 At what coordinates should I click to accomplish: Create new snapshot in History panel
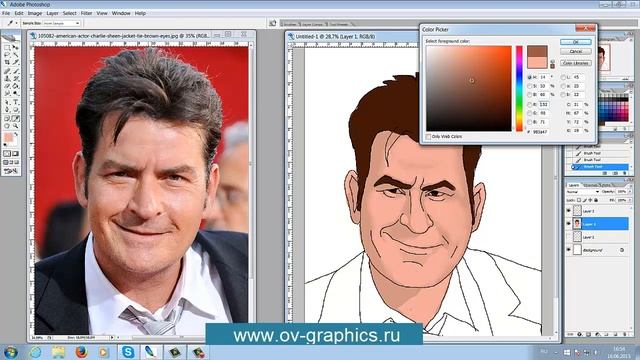click(x=616, y=173)
